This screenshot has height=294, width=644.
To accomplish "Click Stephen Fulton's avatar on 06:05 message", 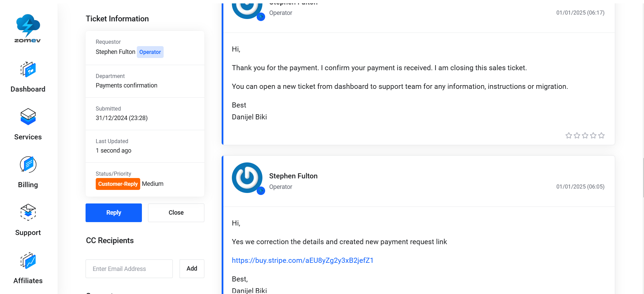I will [x=247, y=178].
